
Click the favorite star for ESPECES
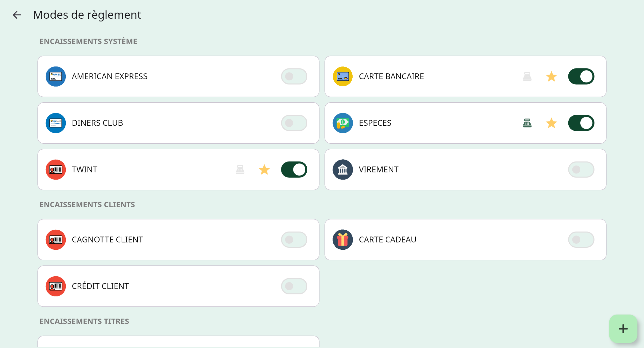(551, 123)
